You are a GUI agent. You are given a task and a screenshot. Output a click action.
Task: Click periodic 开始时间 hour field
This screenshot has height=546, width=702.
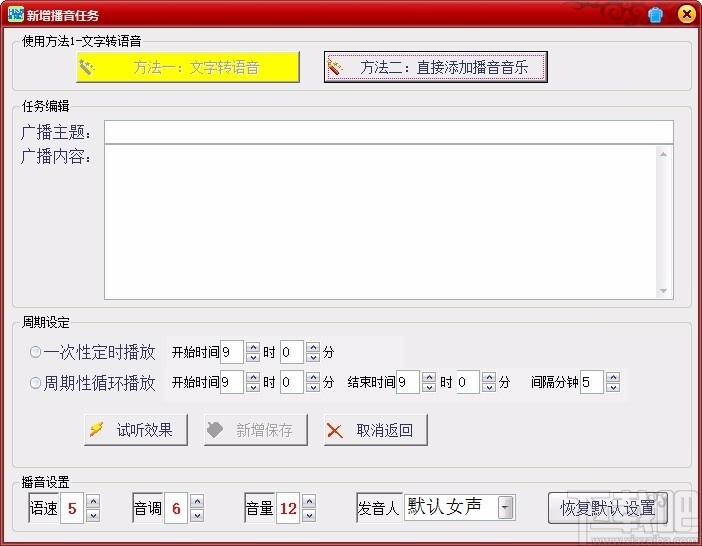232,382
